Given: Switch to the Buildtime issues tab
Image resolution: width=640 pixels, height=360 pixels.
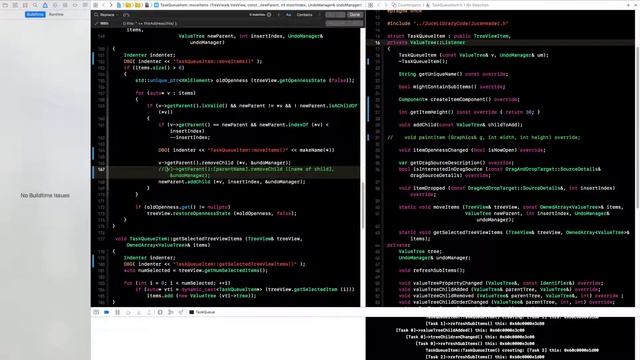Looking at the screenshot, I should [x=35, y=14].
